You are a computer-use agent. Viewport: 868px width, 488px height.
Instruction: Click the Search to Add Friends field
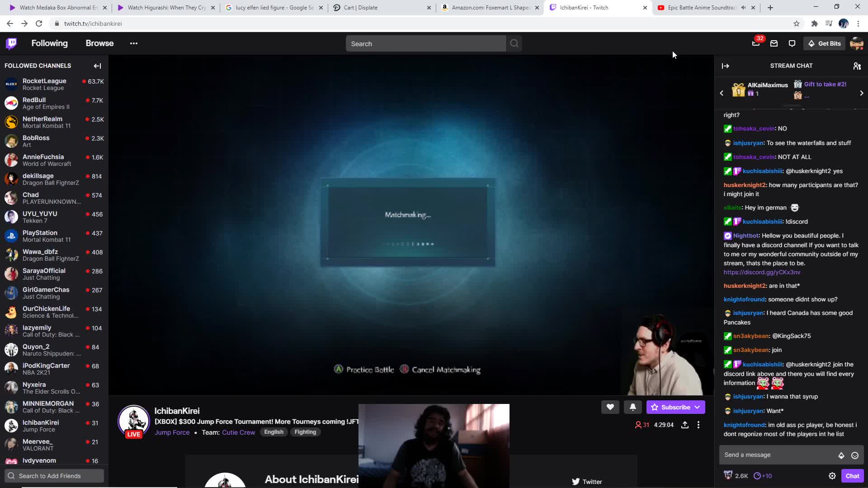(x=54, y=476)
